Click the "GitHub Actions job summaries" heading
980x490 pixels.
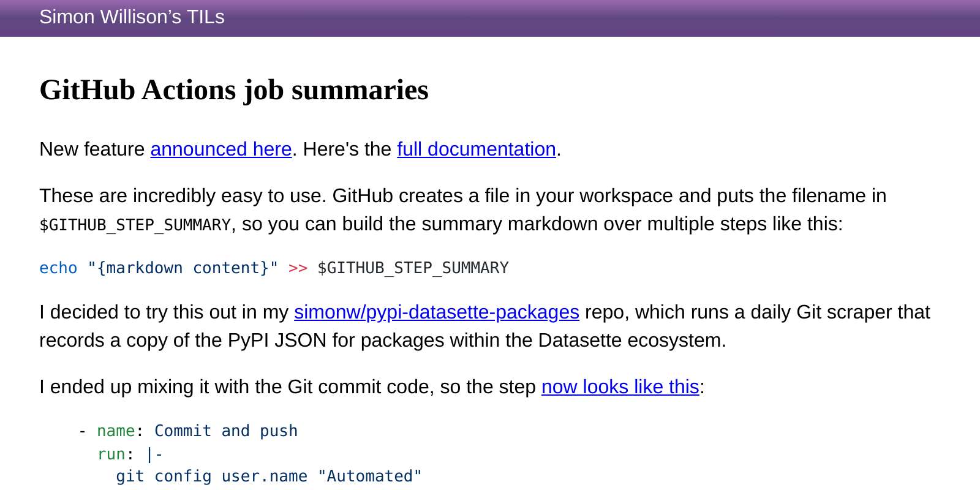tap(233, 89)
